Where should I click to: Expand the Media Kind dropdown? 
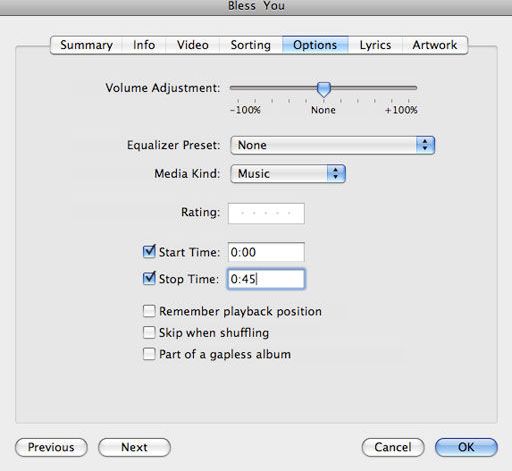click(288, 173)
